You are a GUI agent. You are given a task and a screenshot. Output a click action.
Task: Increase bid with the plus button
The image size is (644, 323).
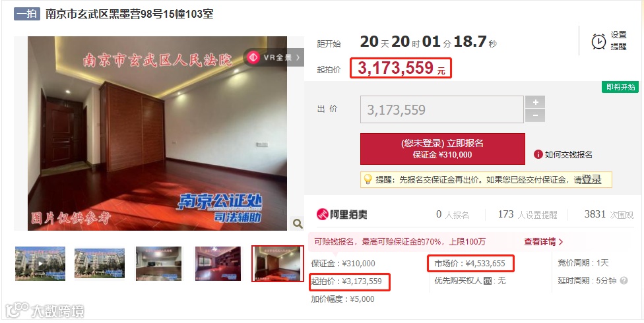[x=534, y=102]
